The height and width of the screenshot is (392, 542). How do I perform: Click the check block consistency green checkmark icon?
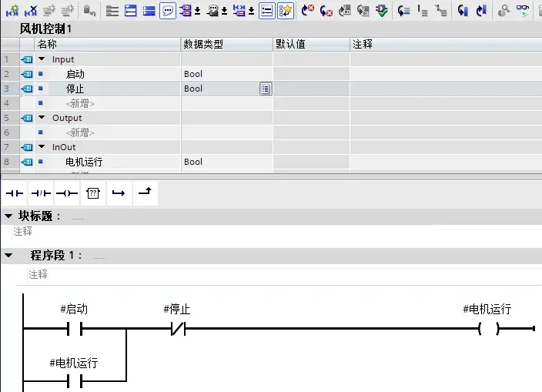pos(382,11)
